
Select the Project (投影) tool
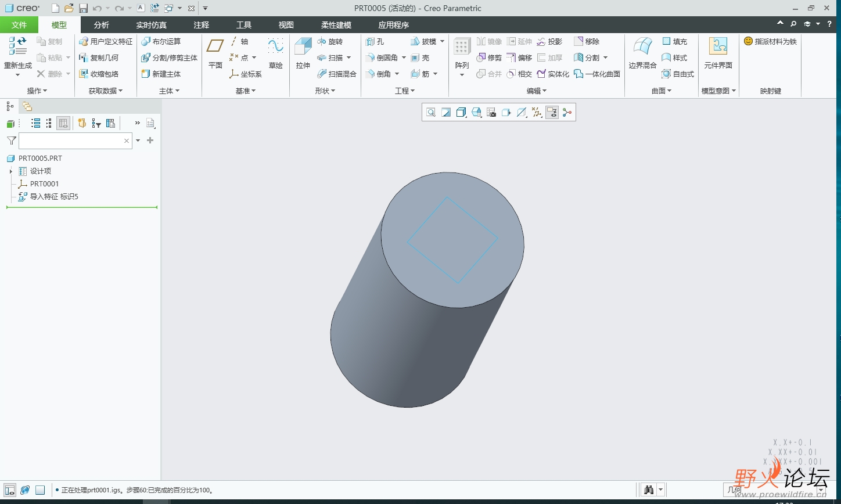(x=549, y=42)
